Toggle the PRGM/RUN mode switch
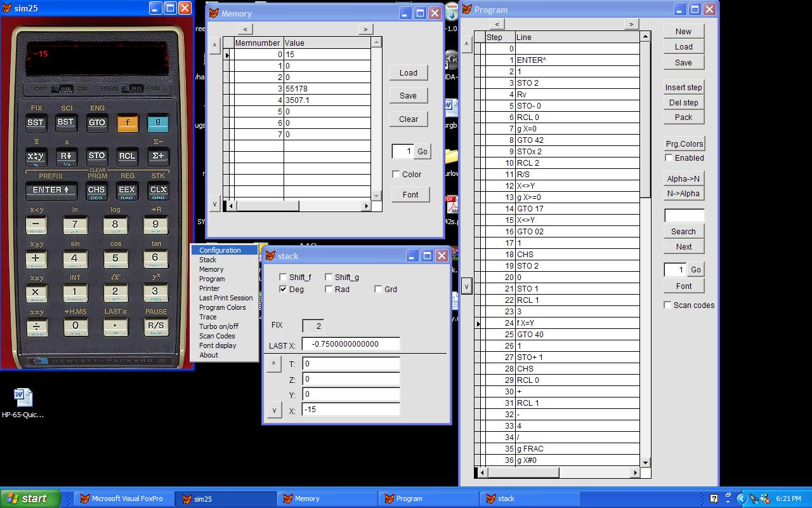This screenshot has width=812, height=508. (x=133, y=89)
